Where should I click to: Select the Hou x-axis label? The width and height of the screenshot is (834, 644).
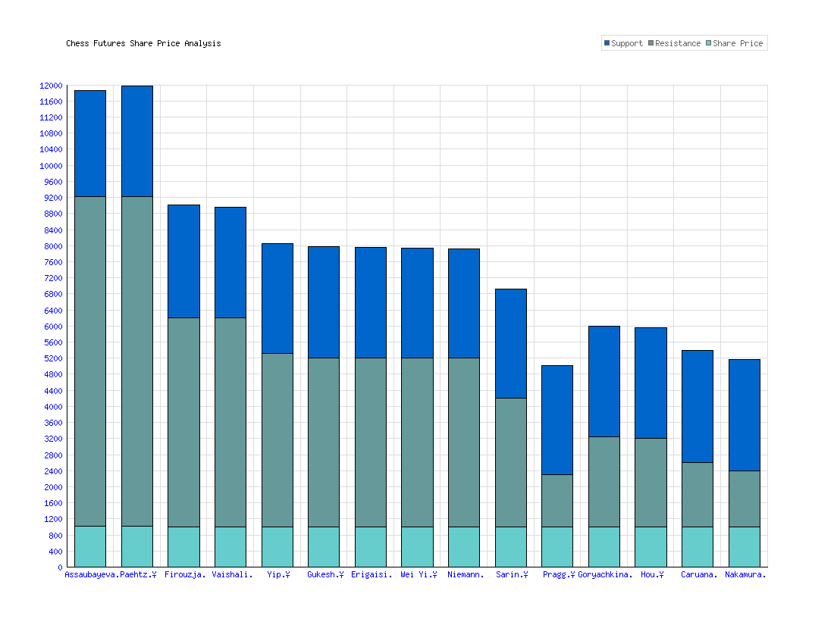tap(652, 574)
